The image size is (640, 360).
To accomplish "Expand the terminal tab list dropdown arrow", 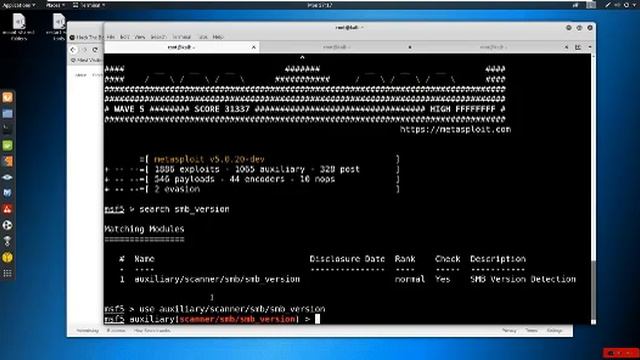I will 590,47.
